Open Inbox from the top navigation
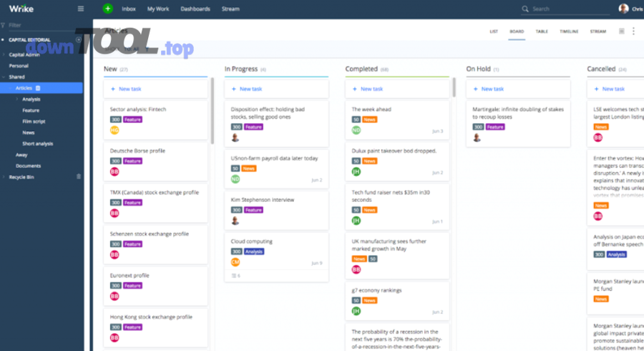 (x=129, y=9)
